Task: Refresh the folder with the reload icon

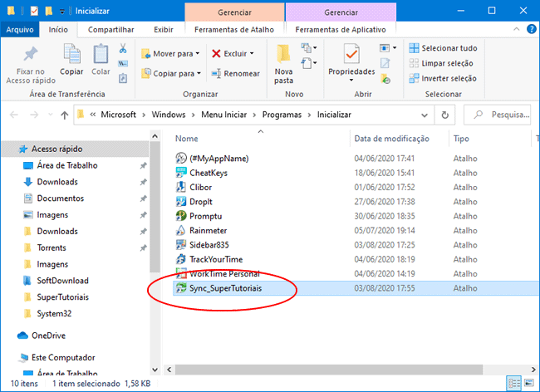Action: pos(446,115)
